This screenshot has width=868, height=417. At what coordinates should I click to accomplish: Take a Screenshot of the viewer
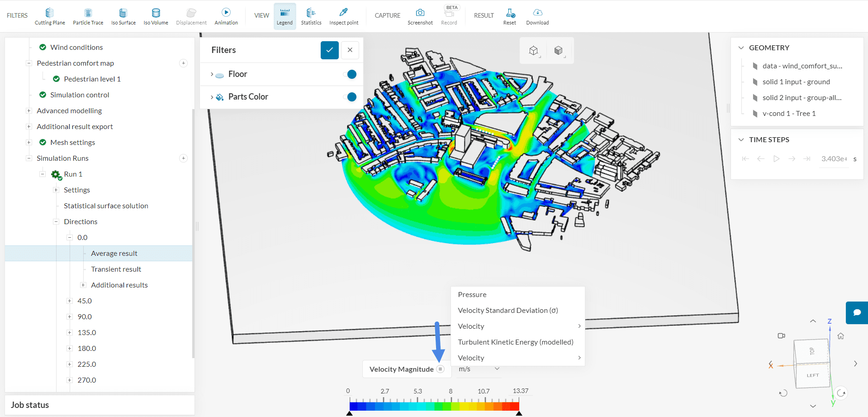pyautogui.click(x=420, y=16)
